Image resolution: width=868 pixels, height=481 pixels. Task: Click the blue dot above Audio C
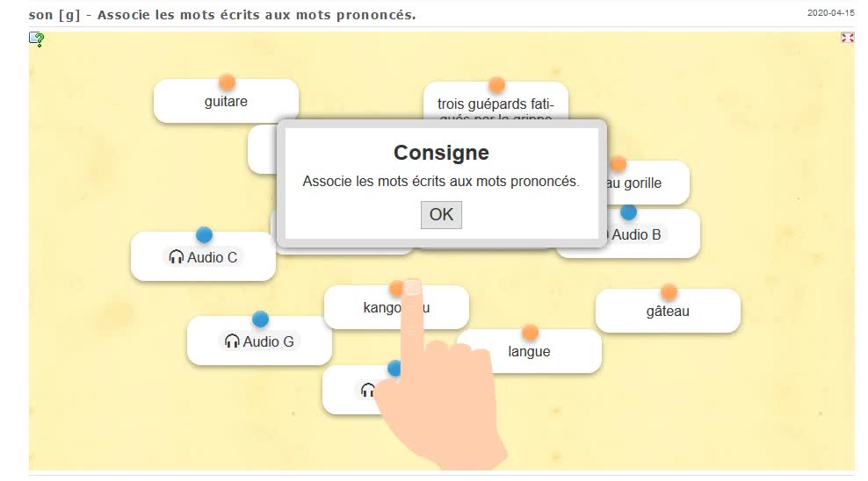(204, 234)
